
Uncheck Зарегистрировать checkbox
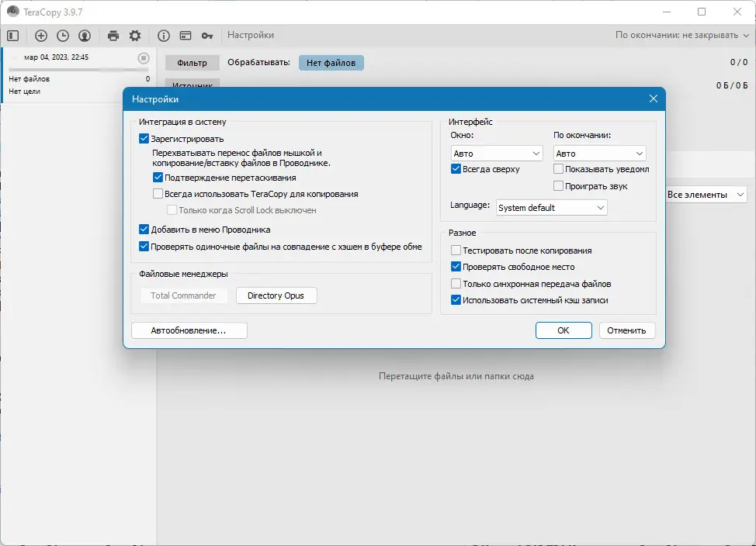point(144,139)
